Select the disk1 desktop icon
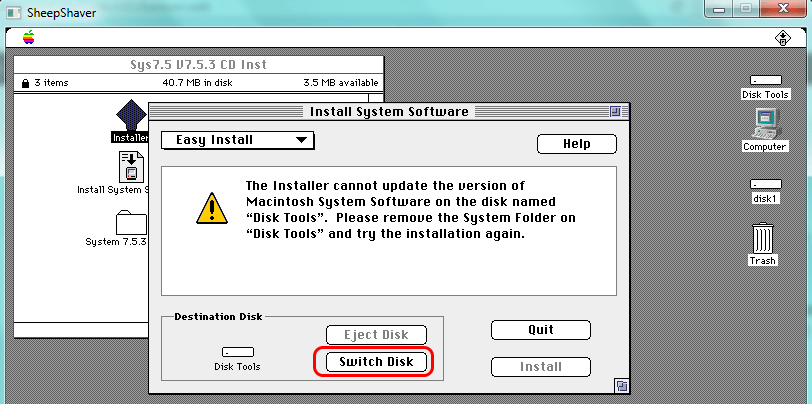 [x=765, y=184]
